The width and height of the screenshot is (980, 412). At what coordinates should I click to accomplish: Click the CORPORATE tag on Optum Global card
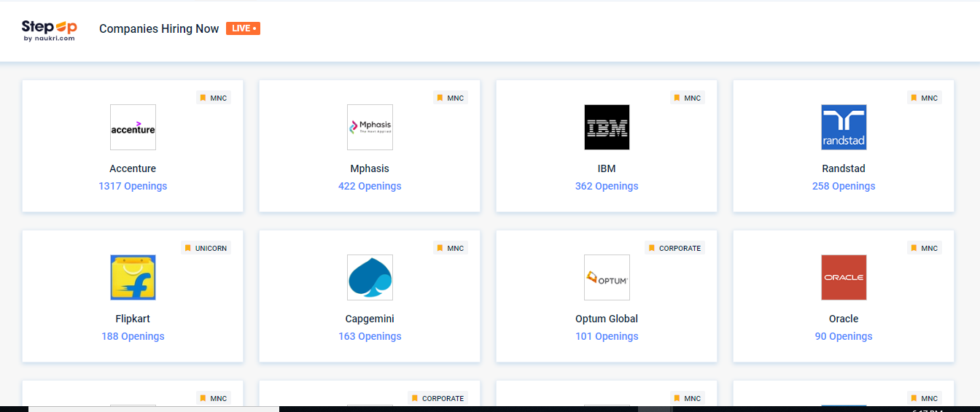click(674, 248)
